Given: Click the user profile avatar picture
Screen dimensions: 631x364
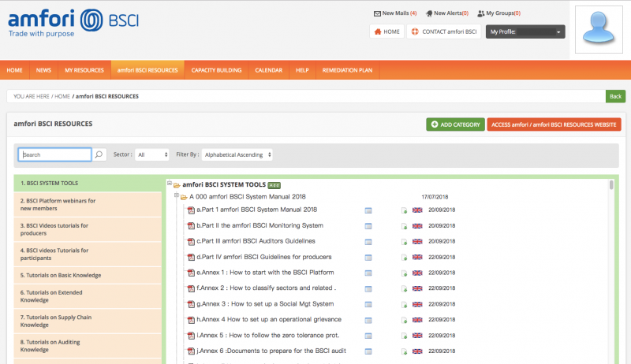Looking at the screenshot, I should [599, 30].
